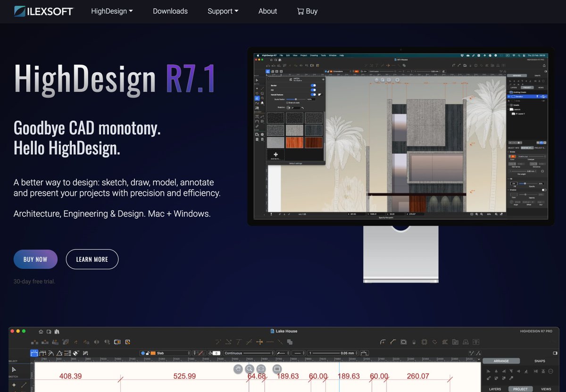Click the Default settings button in Hatch panel
The image size is (566, 392).
click(296, 163)
